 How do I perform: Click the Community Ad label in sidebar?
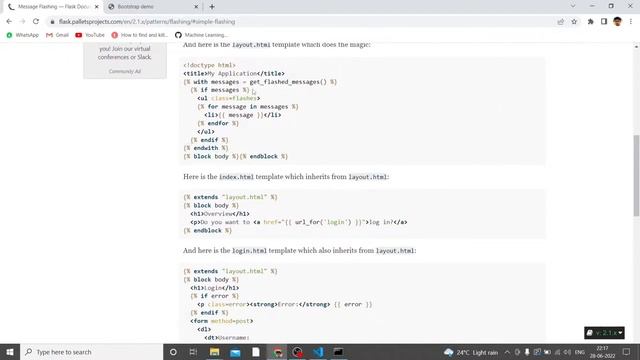(124, 71)
